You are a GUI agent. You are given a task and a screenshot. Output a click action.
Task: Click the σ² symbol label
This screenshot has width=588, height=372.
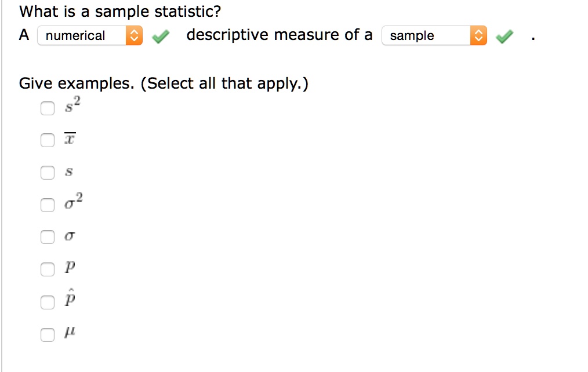point(74,203)
